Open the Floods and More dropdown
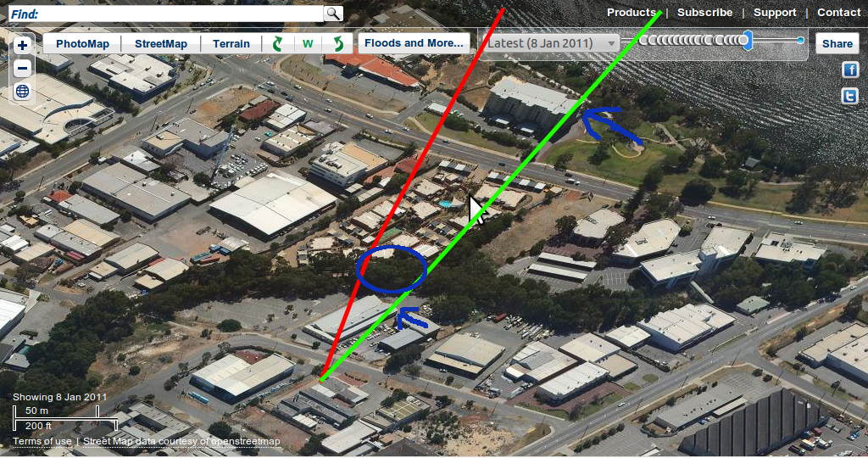The width and height of the screenshot is (868, 458). (x=414, y=43)
